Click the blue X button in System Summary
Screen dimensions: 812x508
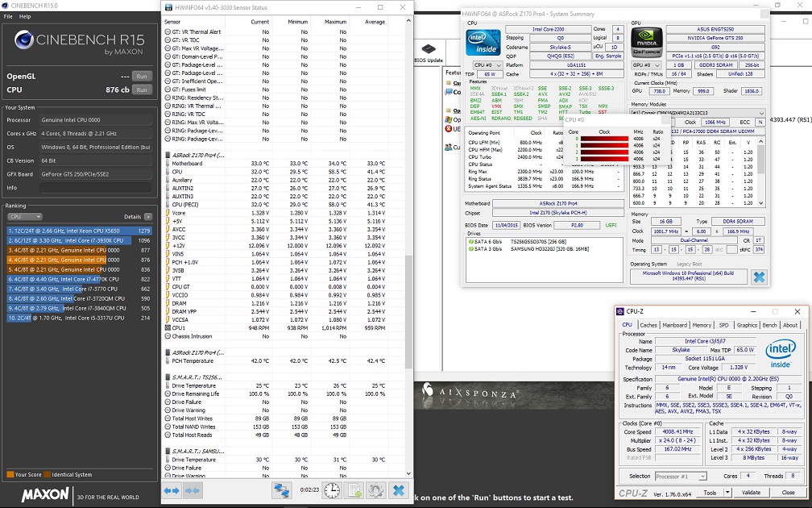coord(759,277)
